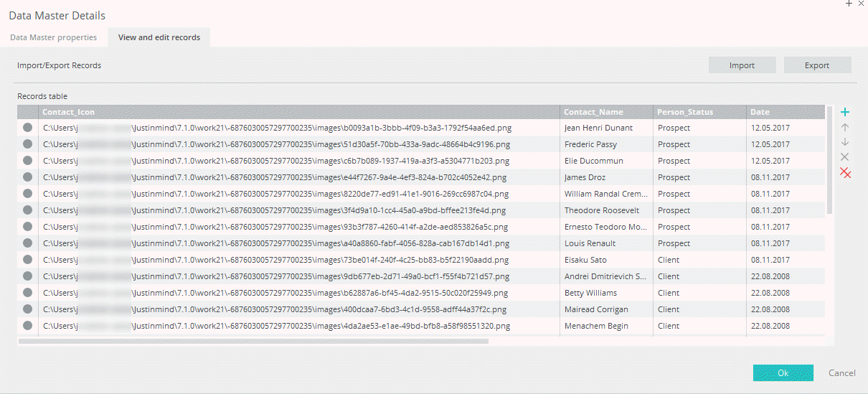Click the red delete all records icon
Viewport: 868px width, 394px height.
click(x=846, y=172)
